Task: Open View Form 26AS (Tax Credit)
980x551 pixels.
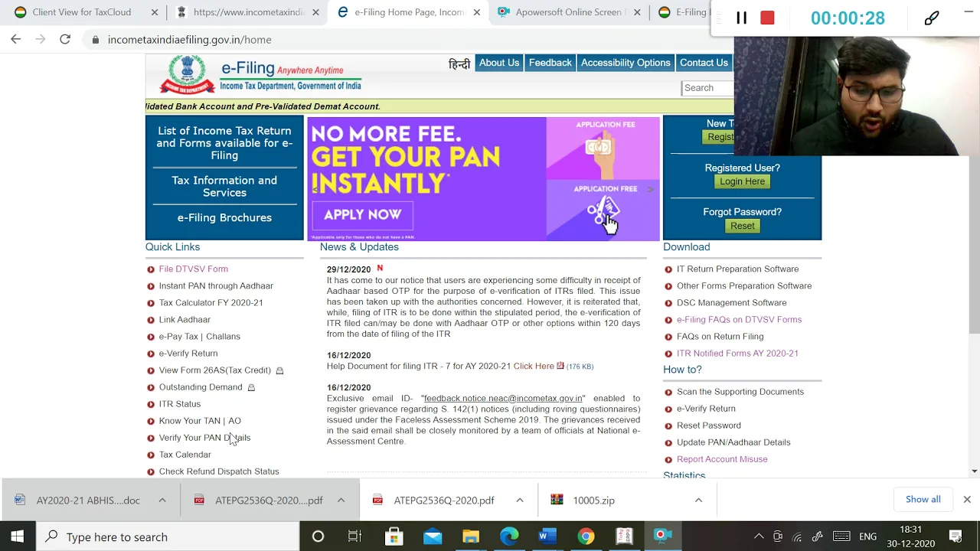Action: [x=214, y=370]
